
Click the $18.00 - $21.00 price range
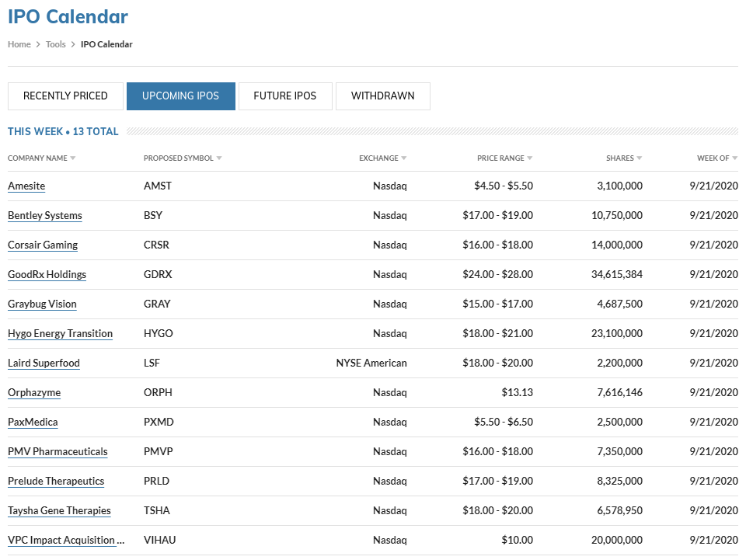tap(497, 333)
